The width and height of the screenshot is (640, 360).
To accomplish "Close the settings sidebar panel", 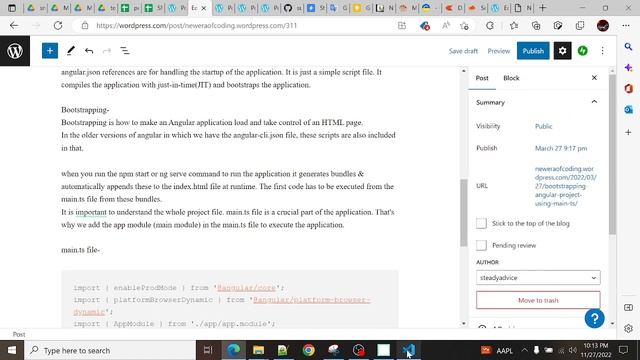I will [x=594, y=78].
